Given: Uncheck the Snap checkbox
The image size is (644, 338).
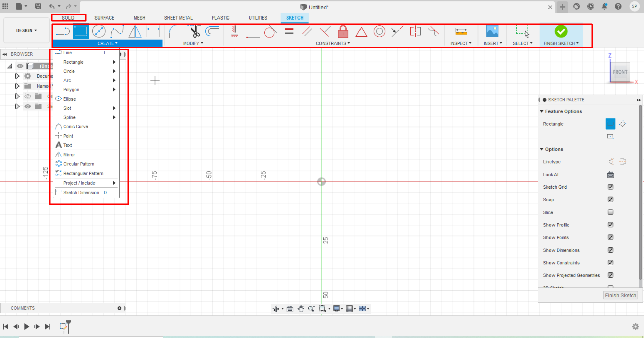Looking at the screenshot, I should 610,199.
